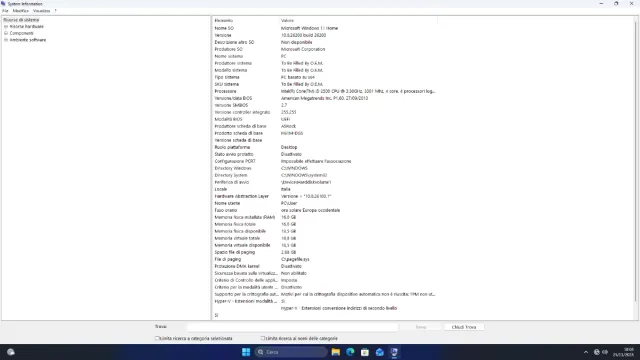The width and height of the screenshot is (640, 360).
Task: Open the Mail app from the taskbar
Action: (380, 352)
